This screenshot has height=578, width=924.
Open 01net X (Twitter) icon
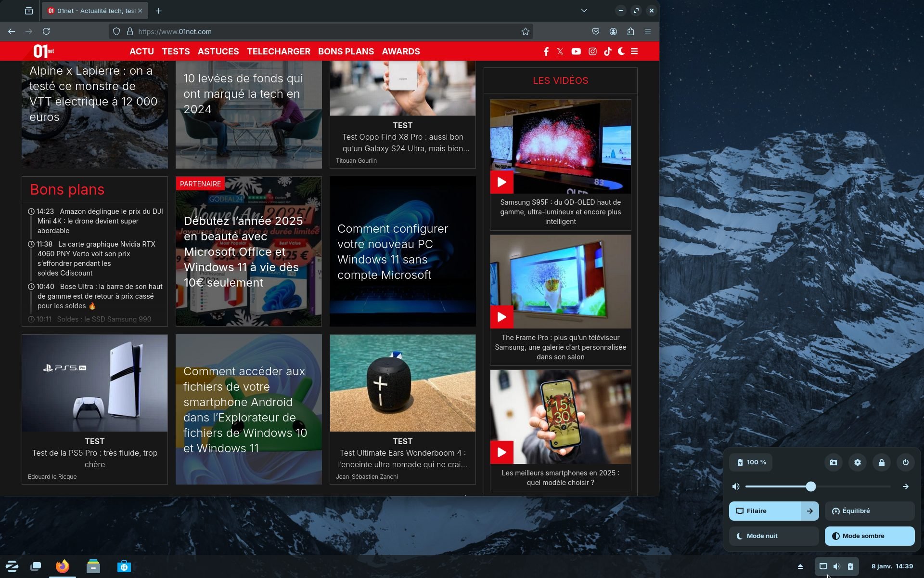point(560,52)
